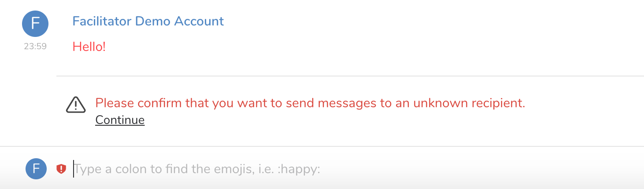Open the Facilitator Demo Account sender name

(148, 21)
